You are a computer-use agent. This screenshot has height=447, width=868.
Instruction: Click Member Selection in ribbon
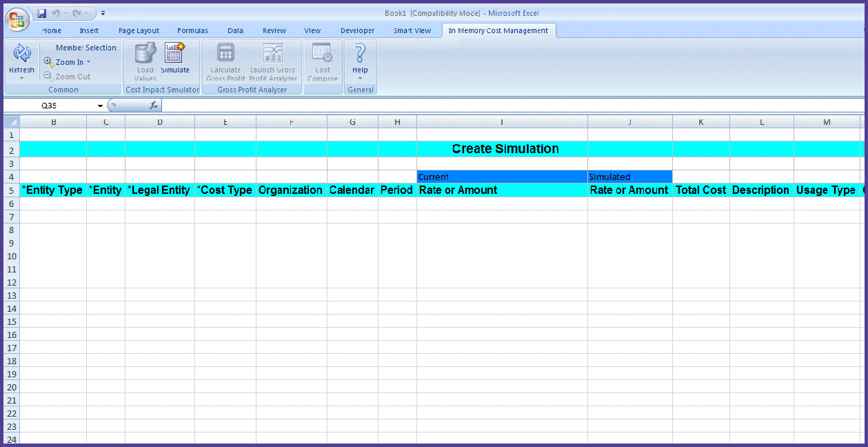(86, 48)
